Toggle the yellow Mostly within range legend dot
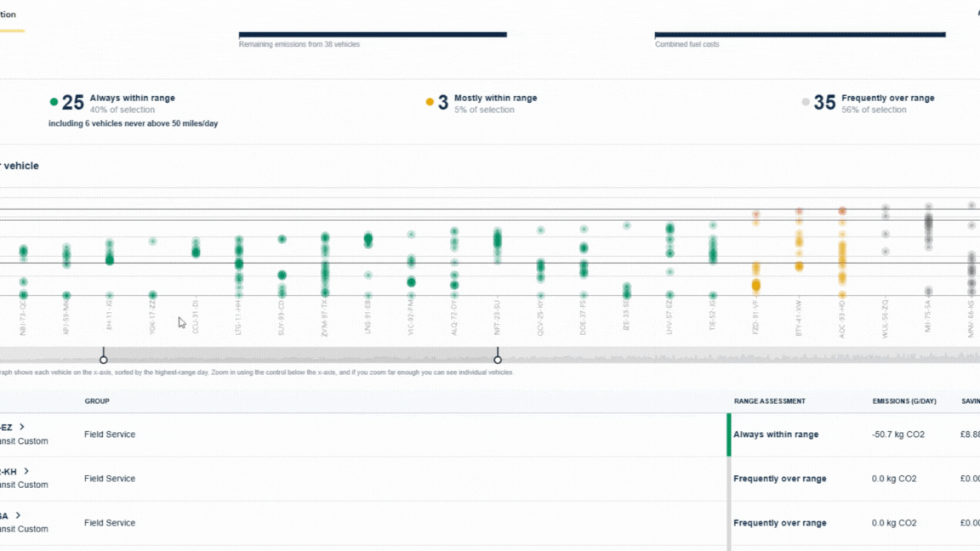Image resolution: width=980 pixels, height=551 pixels. pyautogui.click(x=430, y=100)
